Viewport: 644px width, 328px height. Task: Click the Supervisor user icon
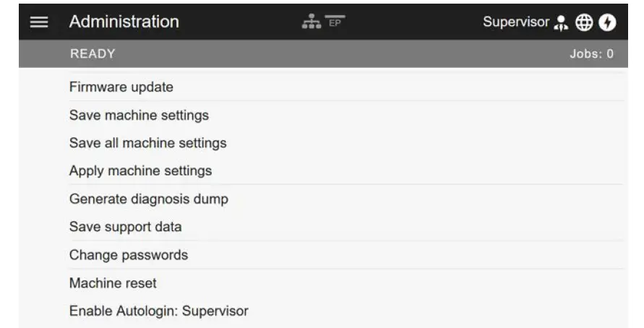tap(561, 23)
